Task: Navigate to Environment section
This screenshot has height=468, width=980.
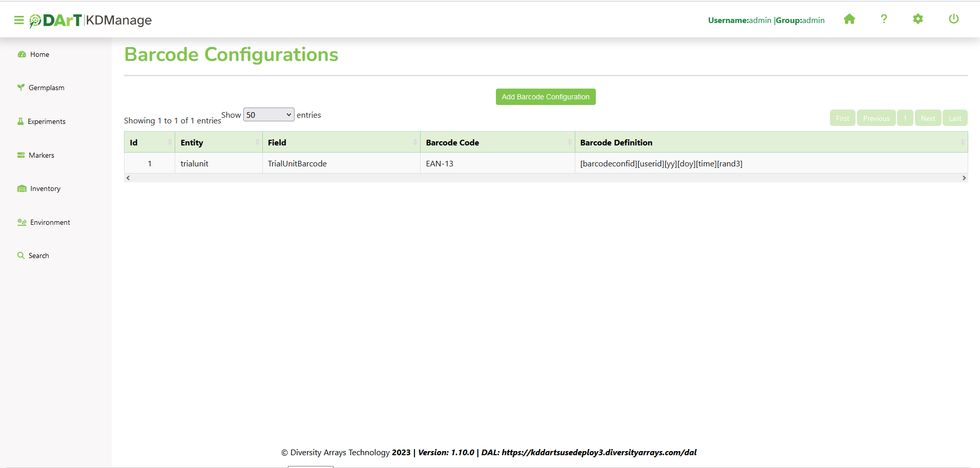Action: tap(50, 222)
